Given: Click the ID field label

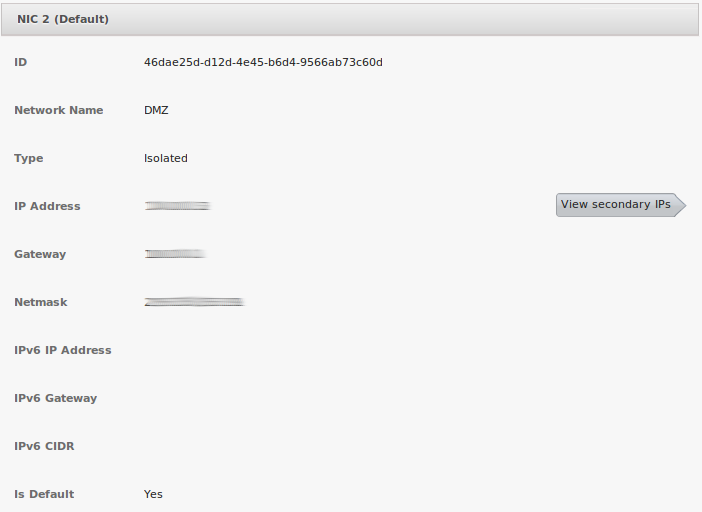Looking at the screenshot, I should pos(20,62).
